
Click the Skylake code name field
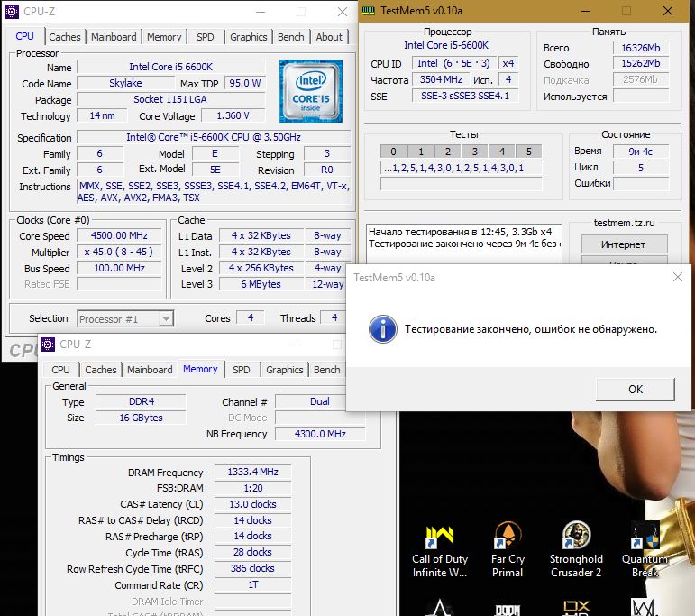pos(125,83)
